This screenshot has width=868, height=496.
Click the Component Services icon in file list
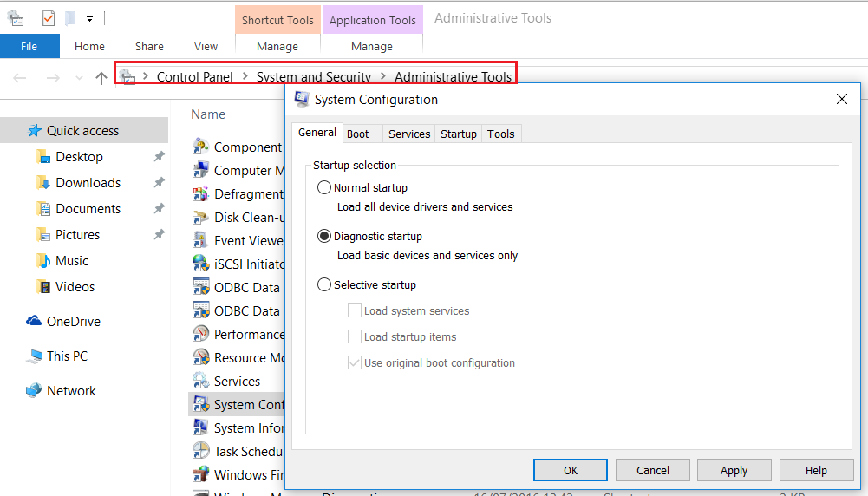(200, 147)
